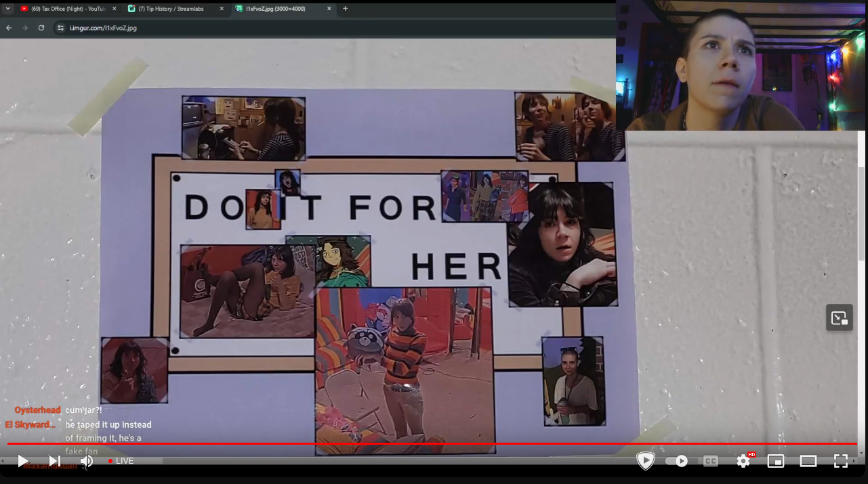
Task: Switch to the Tax Office (Night) YouTube tab
Action: click(66, 9)
